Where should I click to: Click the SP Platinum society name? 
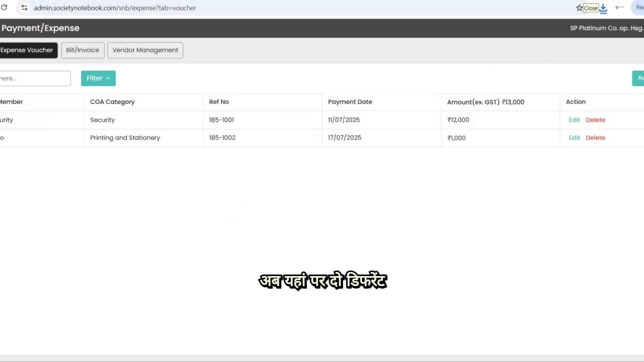pyautogui.click(x=606, y=28)
